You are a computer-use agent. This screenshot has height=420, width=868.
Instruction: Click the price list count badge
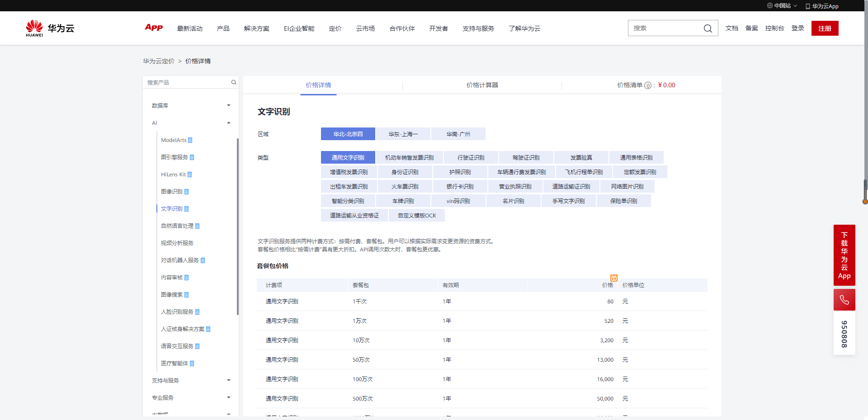[648, 85]
